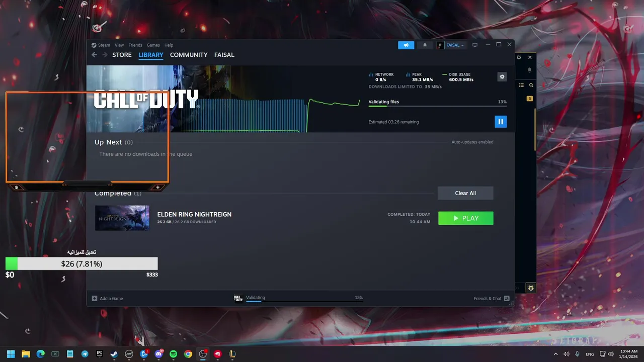This screenshot has width=644, height=362.
Task: Open download settings gear in Steam
Action: (502, 77)
